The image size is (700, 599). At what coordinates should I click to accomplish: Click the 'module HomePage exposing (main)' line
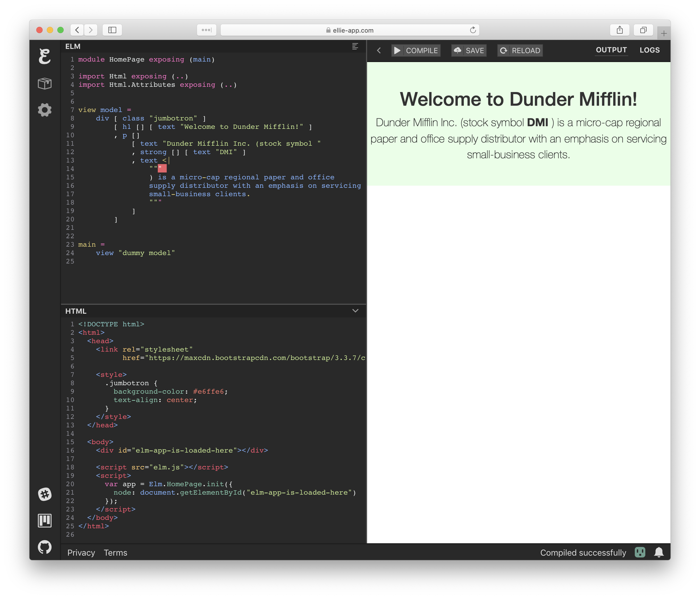click(146, 59)
